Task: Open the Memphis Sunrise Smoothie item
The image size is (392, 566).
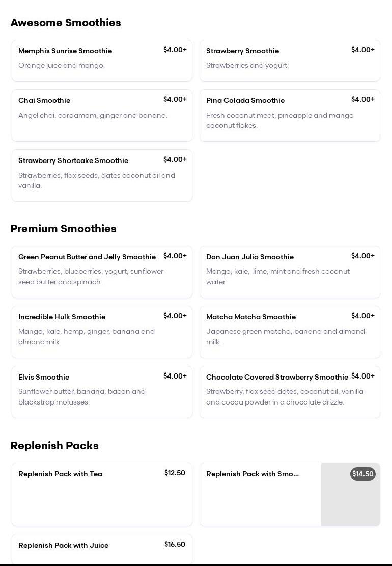Action: coord(102,61)
